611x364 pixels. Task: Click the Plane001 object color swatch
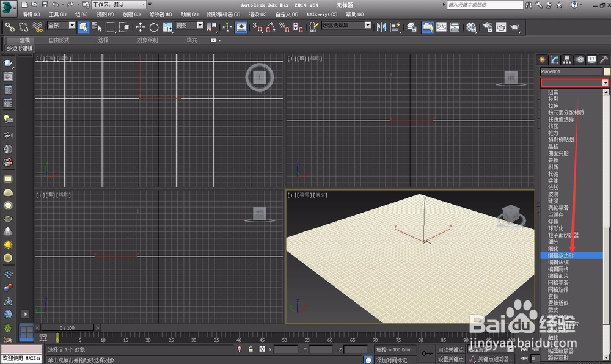pos(607,71)
